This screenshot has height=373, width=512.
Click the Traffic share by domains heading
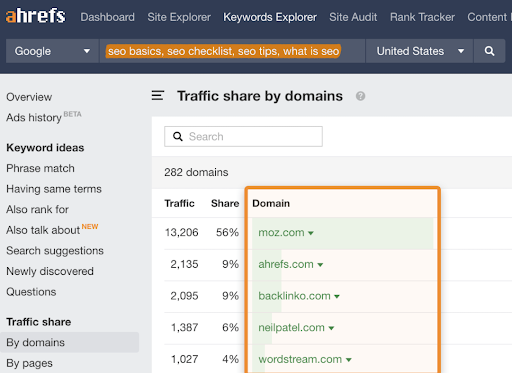(260, 96)
